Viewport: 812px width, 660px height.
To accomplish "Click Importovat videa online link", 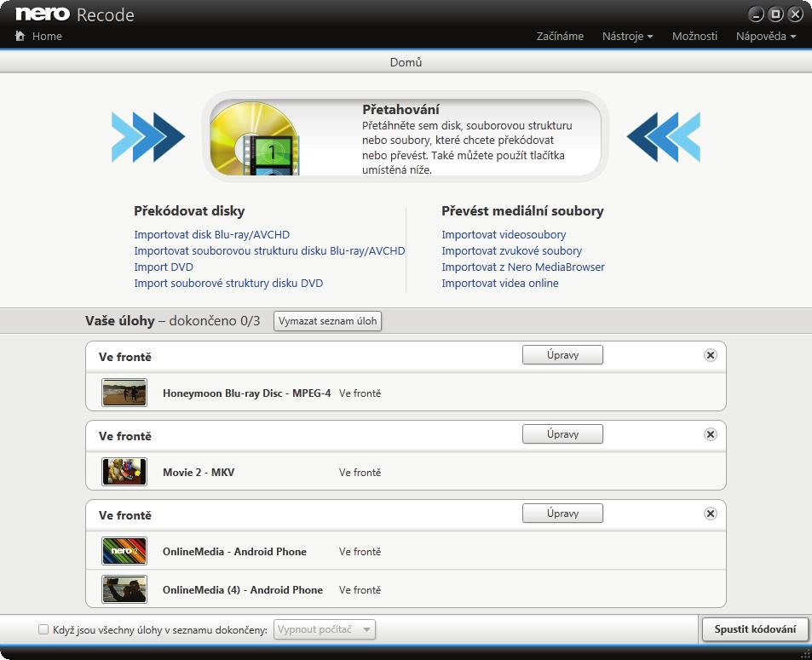I will (500, 283).
